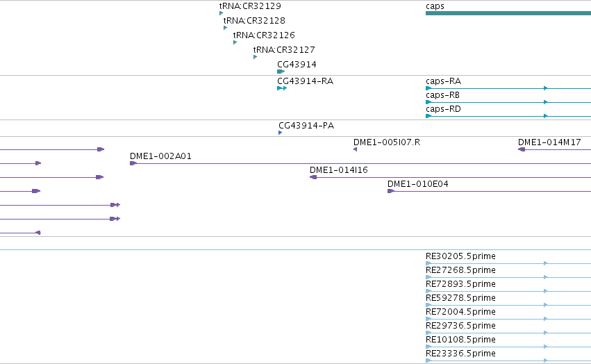Click the tRNA:CR32126 arrow glyph

click(235, 42)
